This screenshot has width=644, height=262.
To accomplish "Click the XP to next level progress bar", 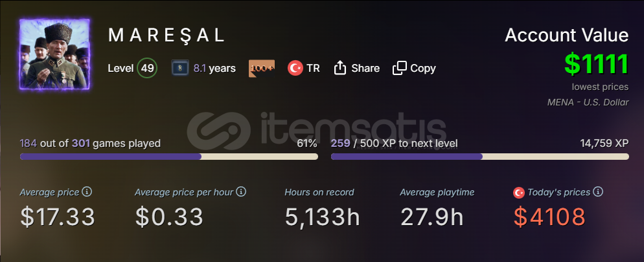I will coord(479,157).
